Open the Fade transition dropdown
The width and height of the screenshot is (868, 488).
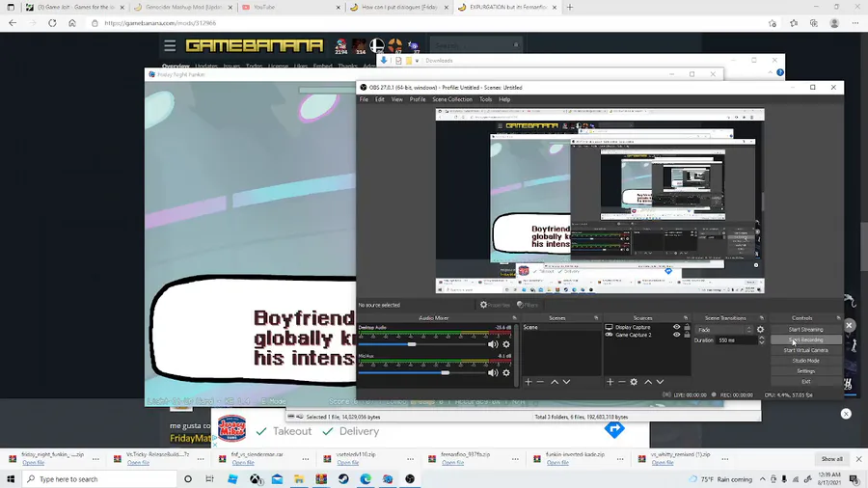724,329
